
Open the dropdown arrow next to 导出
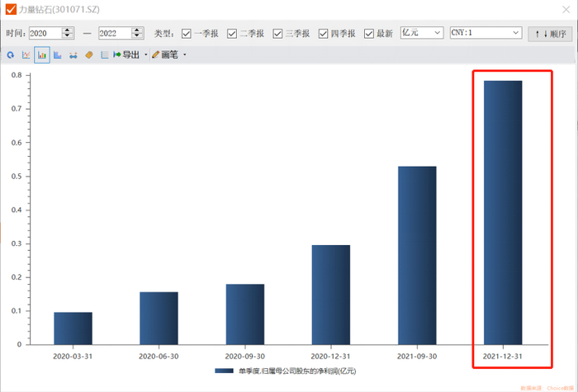(x=146, y=55)
